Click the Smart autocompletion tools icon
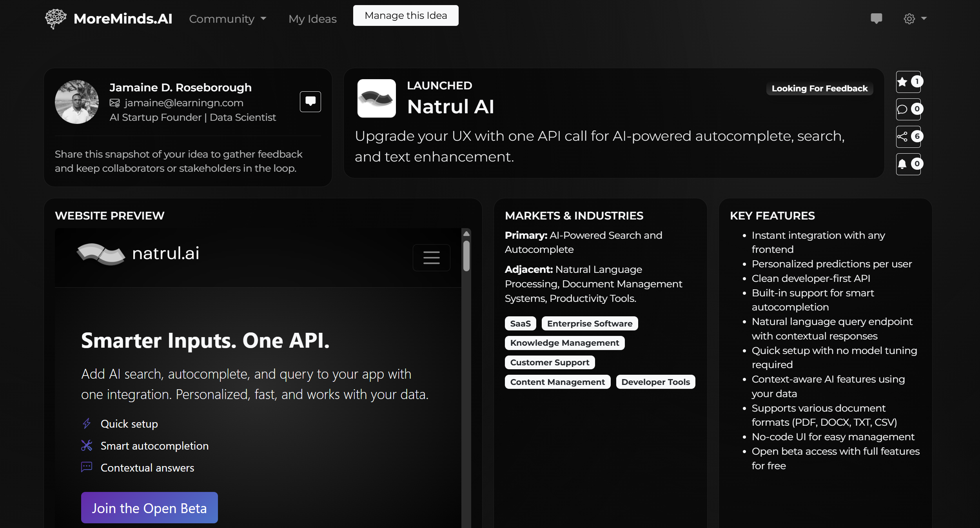 (87, 445)
